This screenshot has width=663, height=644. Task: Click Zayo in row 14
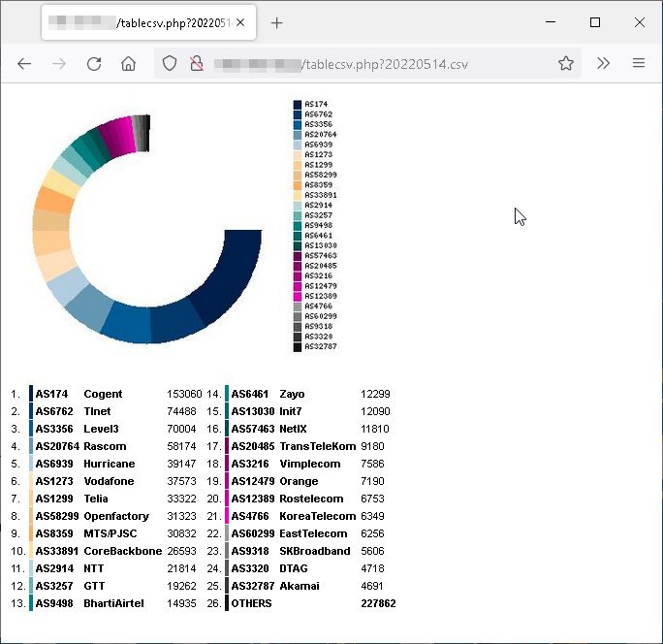click(x=292, y=394)
